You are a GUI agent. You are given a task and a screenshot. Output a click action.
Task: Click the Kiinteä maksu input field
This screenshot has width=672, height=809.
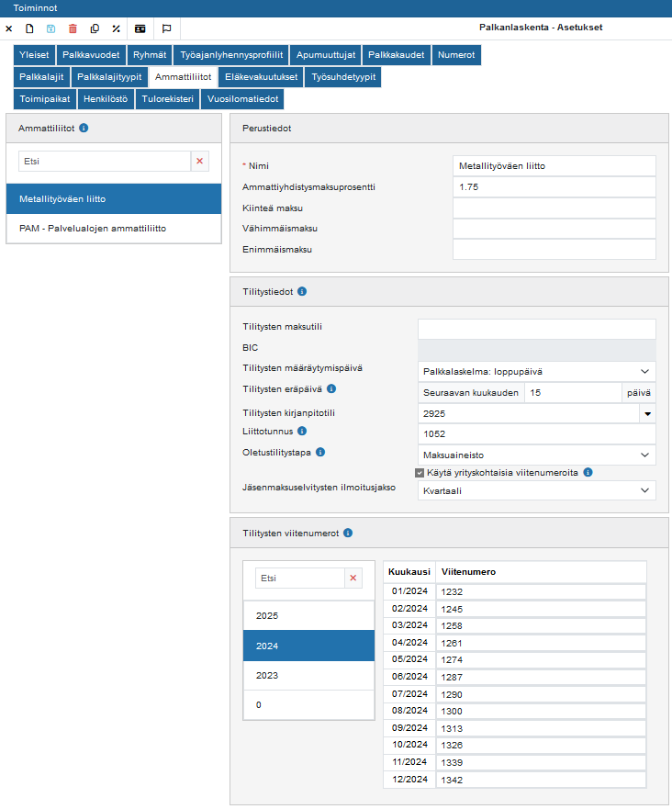pyautogui.click(x=554, y=208)
